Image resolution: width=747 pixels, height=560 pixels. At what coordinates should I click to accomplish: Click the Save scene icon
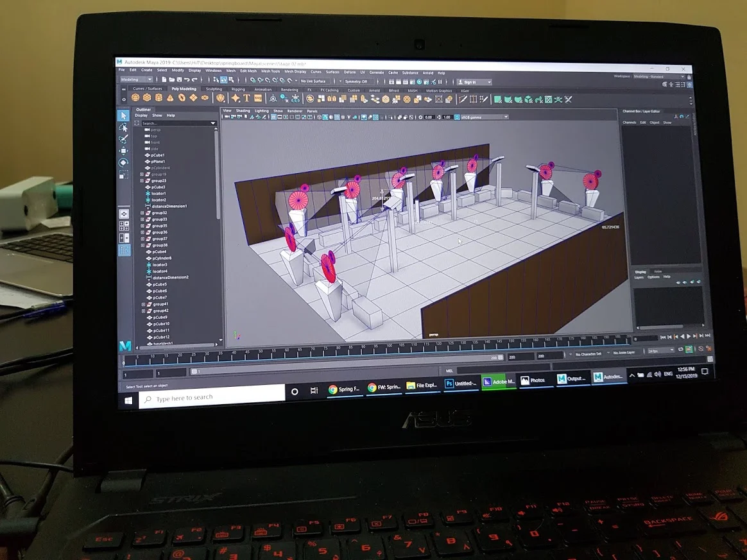pyautogui.click(x=179, y=80)
